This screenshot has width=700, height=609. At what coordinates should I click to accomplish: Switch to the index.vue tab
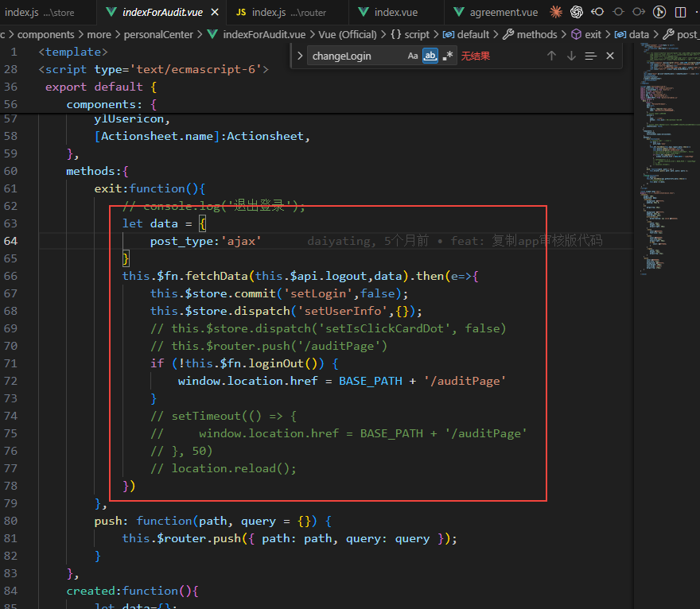pos(398,12)
